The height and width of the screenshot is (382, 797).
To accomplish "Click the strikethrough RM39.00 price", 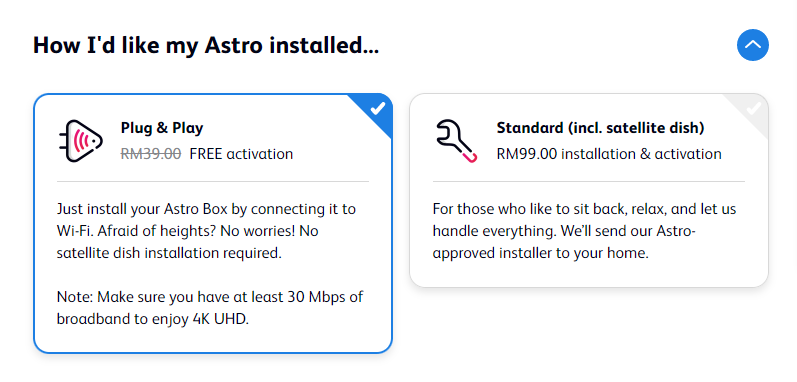I will 150,153.
